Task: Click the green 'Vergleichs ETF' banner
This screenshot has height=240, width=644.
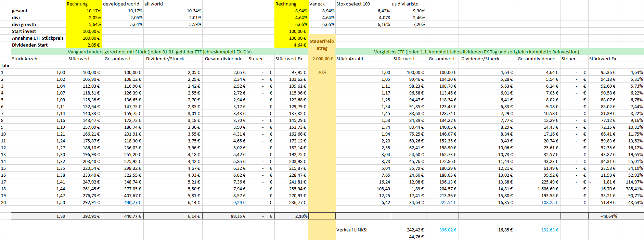Action: (x=490, y=52)
